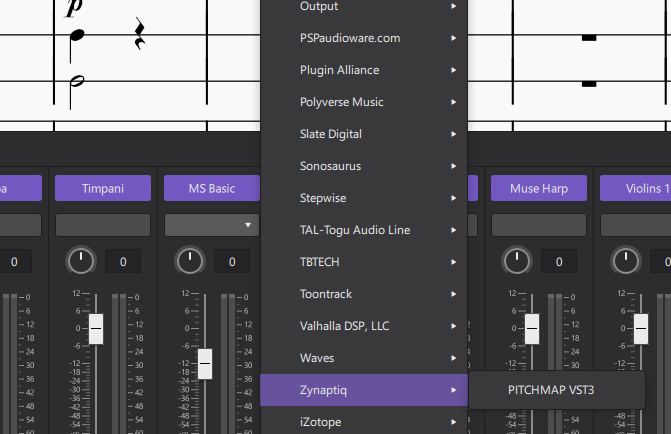Open the TBTECH submenu
671x434 pixels.
[364, 262]
